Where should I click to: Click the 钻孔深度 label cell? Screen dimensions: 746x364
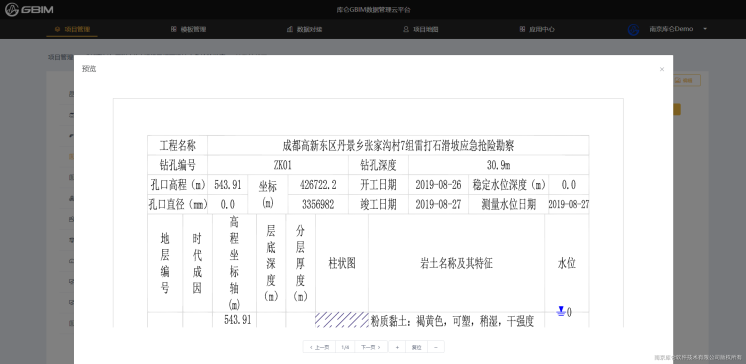(x=378, y=165)
